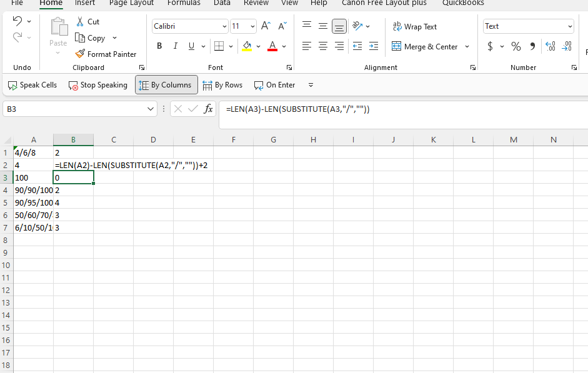Decrease font size with small A icon
Viewport: 588px width, 373px height.
282,26
